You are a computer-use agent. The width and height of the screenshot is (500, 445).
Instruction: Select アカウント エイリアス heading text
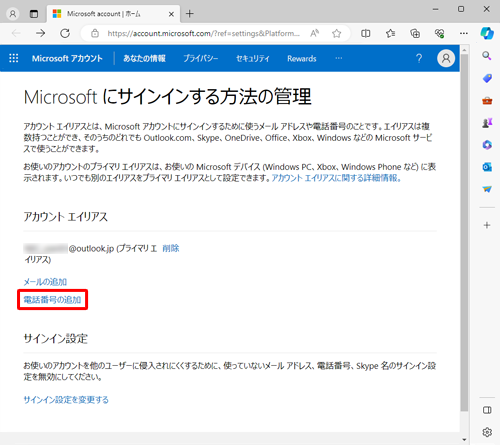(66, 217)
